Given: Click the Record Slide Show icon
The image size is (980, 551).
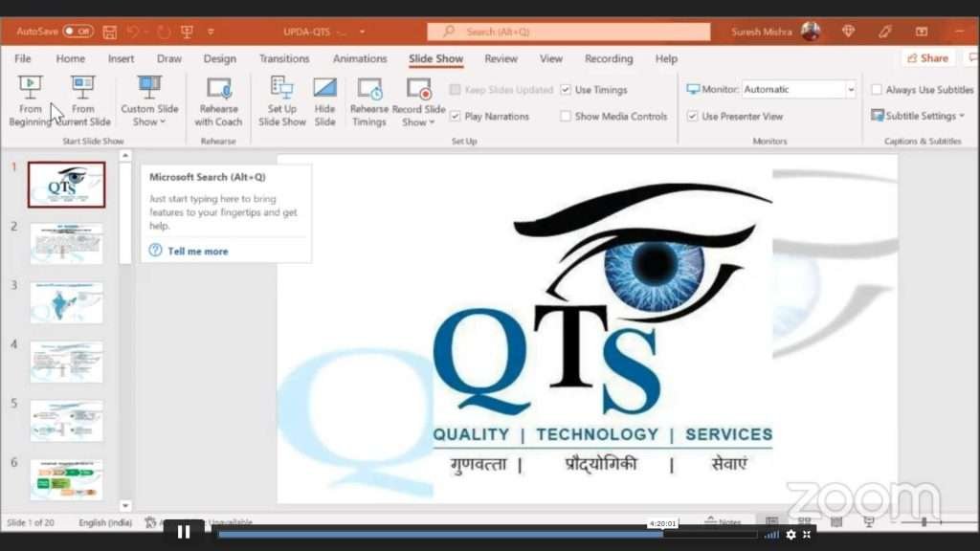Looking at the screenshot, I should click(418, 88).
